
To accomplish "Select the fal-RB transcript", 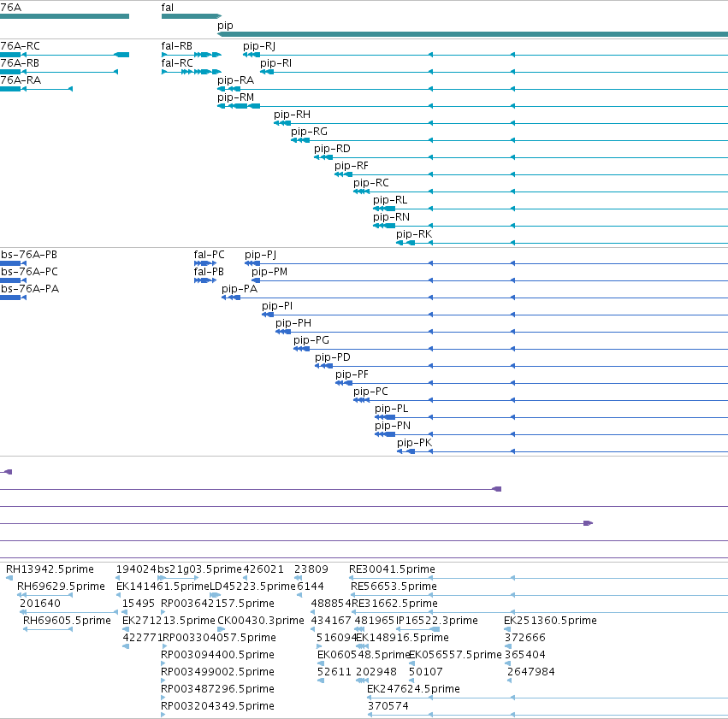I will point(176,46).
